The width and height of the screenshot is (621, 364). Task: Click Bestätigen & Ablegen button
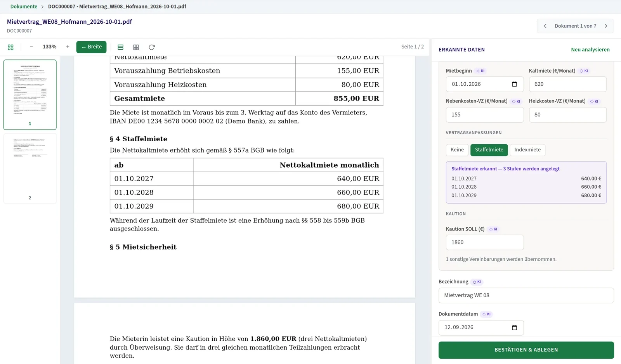pyautogui.click(x=526, y=350)
